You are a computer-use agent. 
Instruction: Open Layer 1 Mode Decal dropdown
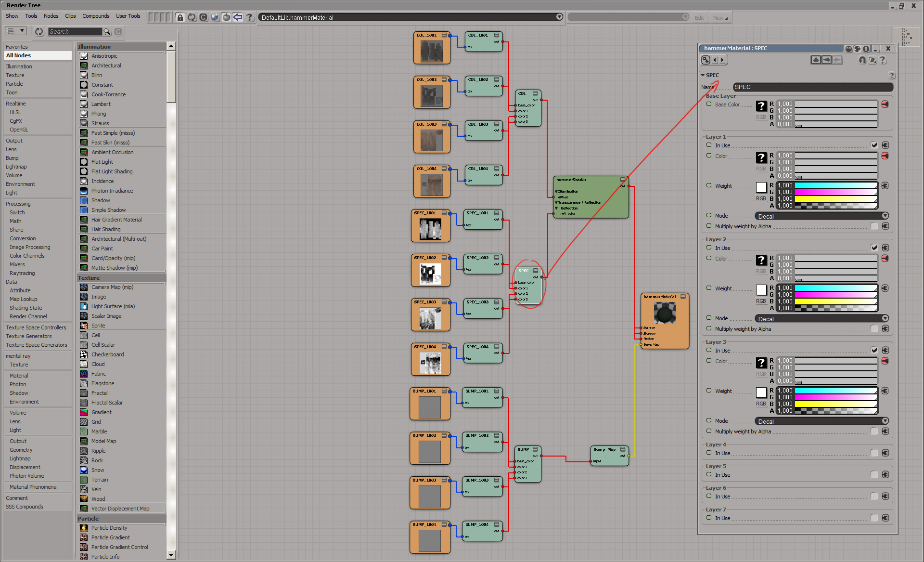(x=821, y=216)
